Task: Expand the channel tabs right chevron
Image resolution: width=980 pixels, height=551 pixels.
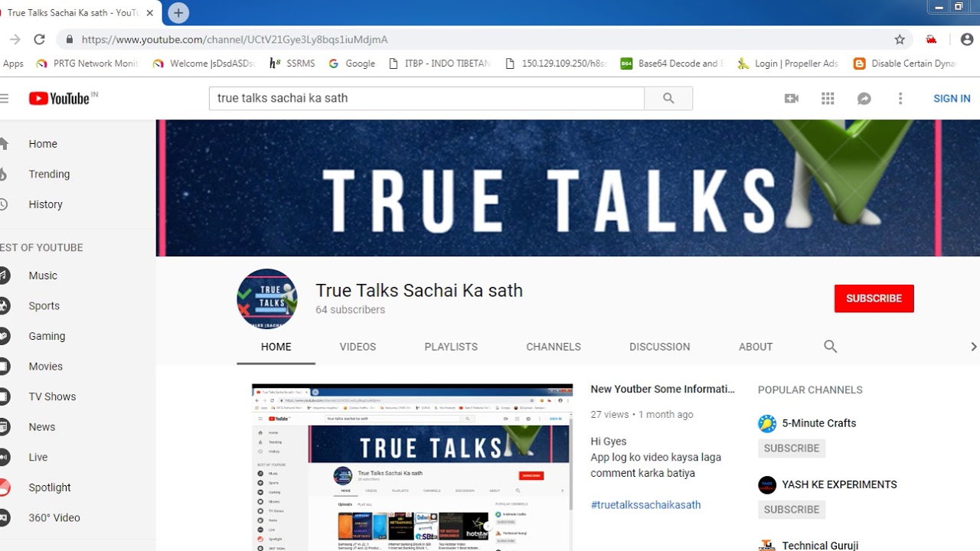Action: (973, 347)
